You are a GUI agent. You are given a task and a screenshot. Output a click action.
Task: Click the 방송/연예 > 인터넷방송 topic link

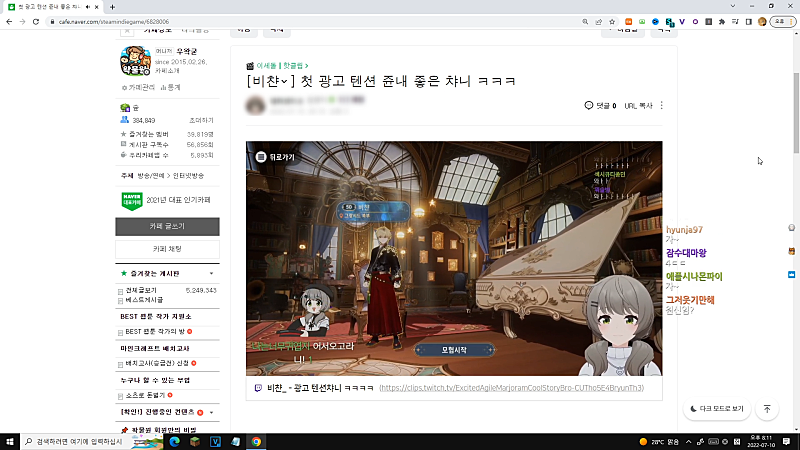click(170, 176)
